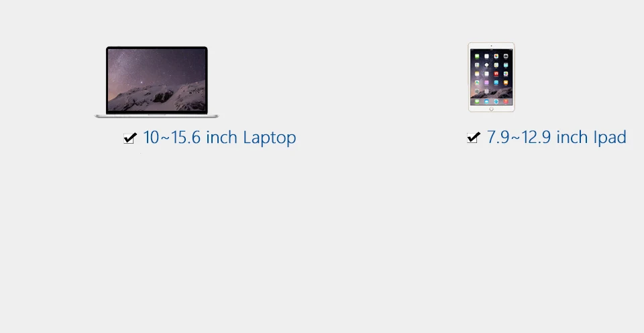This screenshot has width=644, height=333.
Task: Open the gray Settings gear icon on the iPad
Action: click(x=477, y=91)
